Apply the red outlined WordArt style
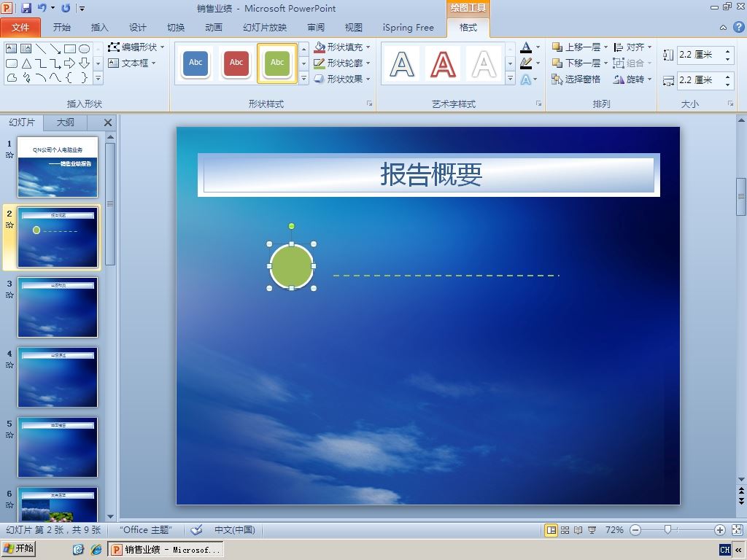The width and height of the screenshot is (747, 560). 443,64
